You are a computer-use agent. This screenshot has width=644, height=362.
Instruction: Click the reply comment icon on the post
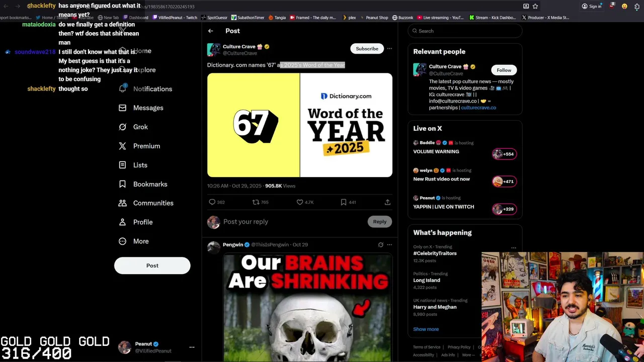[212, 202]
